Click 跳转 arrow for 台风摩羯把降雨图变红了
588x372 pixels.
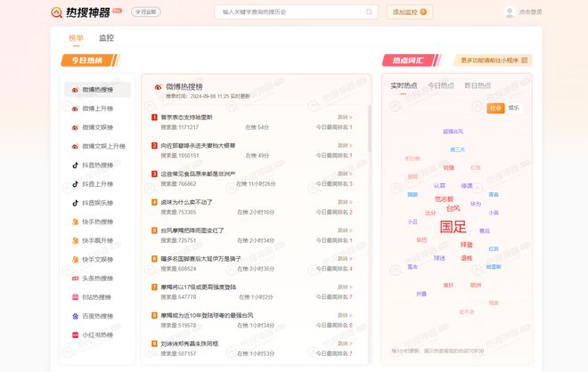click(345, 230)
